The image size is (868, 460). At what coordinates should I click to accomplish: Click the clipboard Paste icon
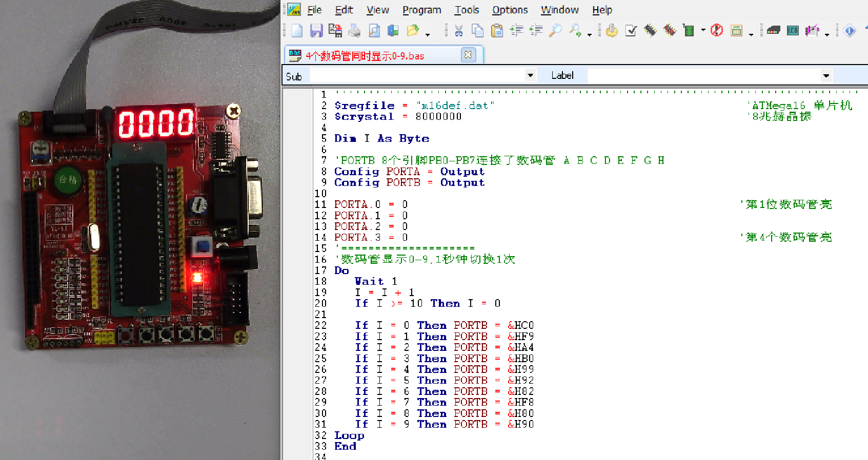(x=496, y=31)
